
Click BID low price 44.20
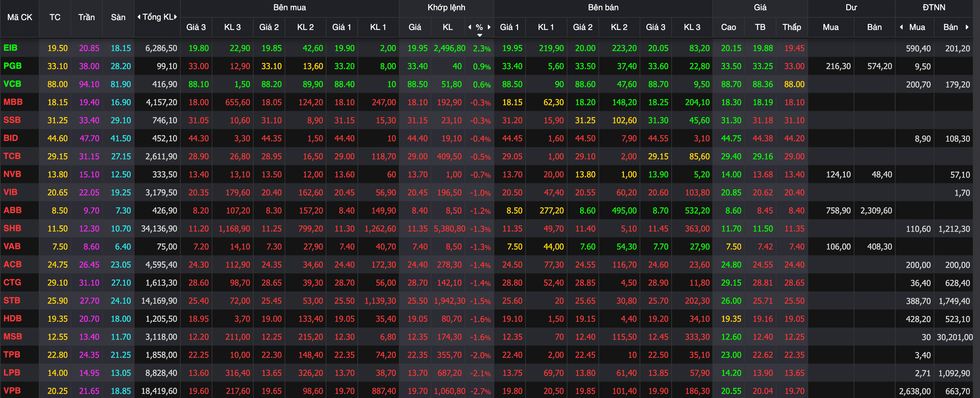(794, 139)
